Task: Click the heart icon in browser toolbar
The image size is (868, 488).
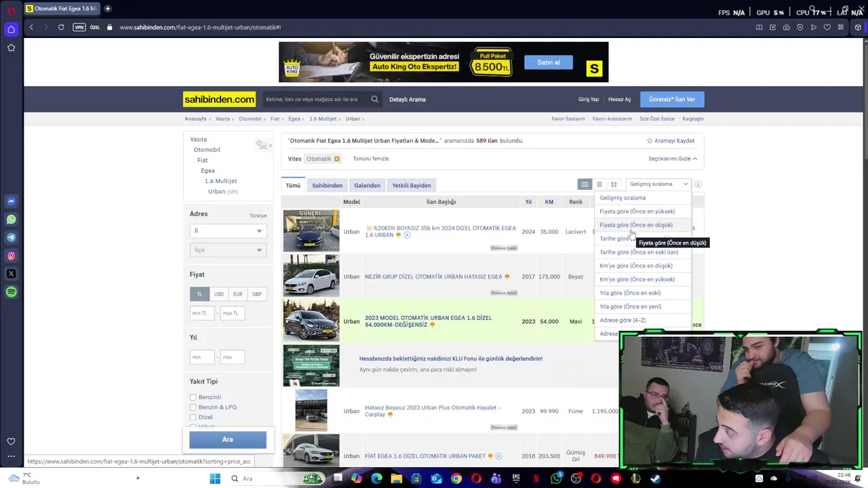Action: click(x=827, y=27)
